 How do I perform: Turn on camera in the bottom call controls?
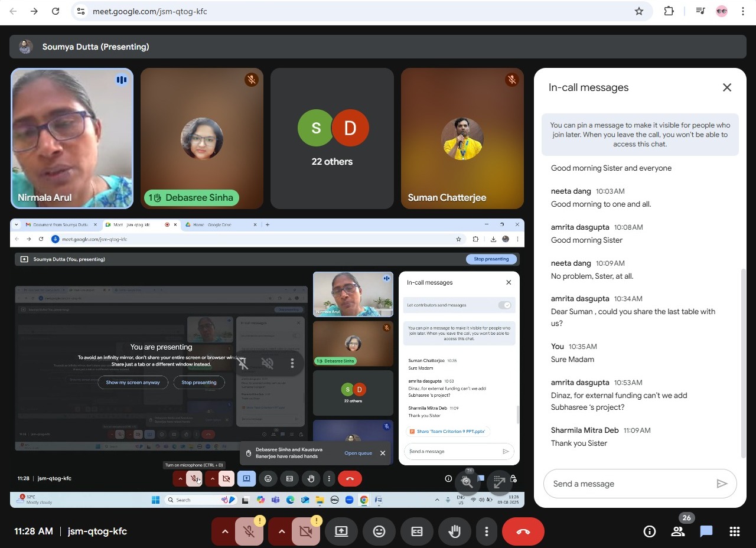pos(305,531)
